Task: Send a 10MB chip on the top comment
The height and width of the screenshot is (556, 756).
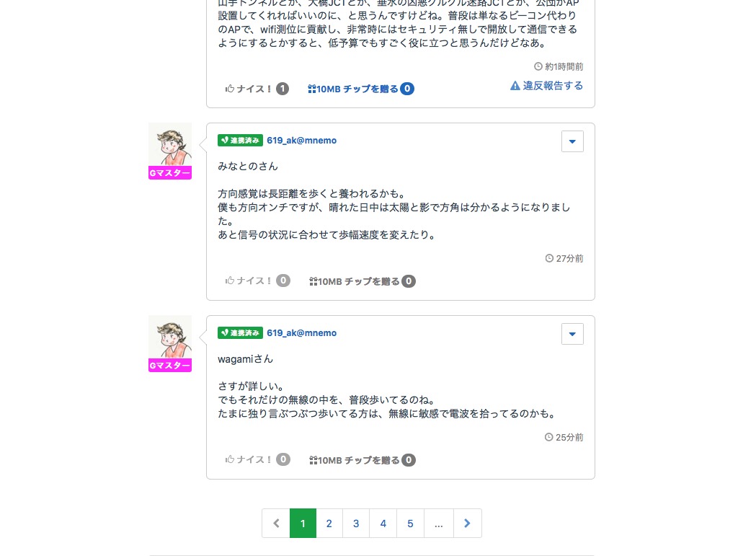Action: pos(353,89)
